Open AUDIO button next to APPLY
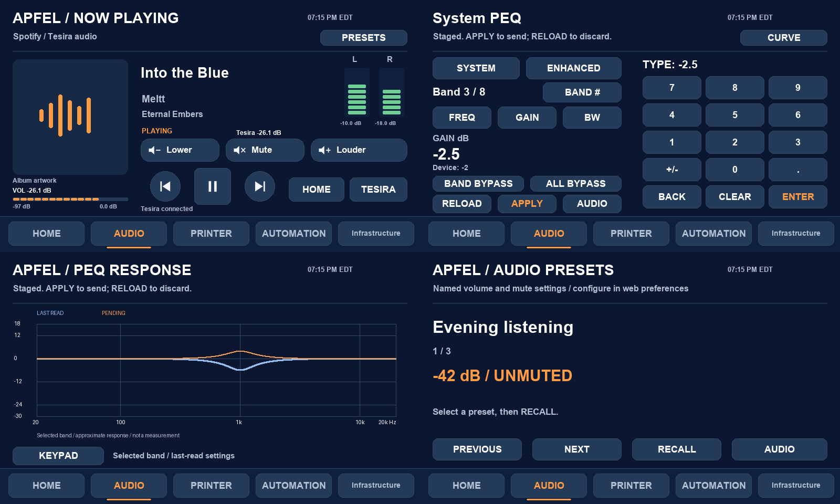840x504 pixels. coord(592,204)
